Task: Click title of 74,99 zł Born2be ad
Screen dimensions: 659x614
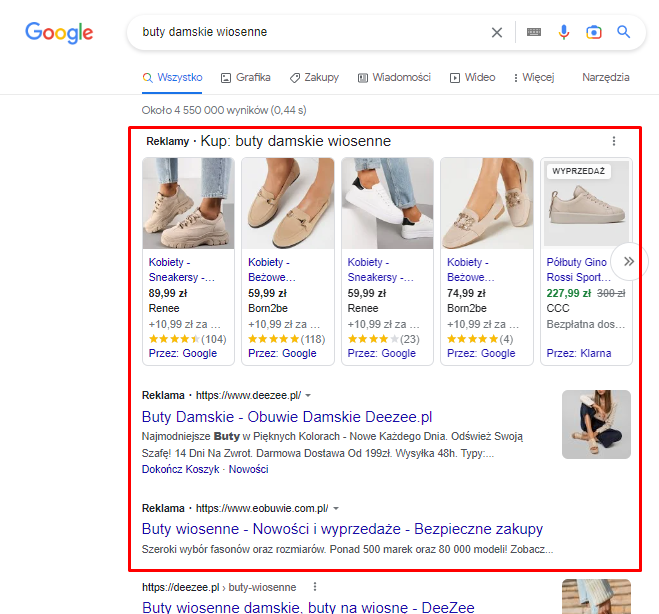Action: point(471,270)
